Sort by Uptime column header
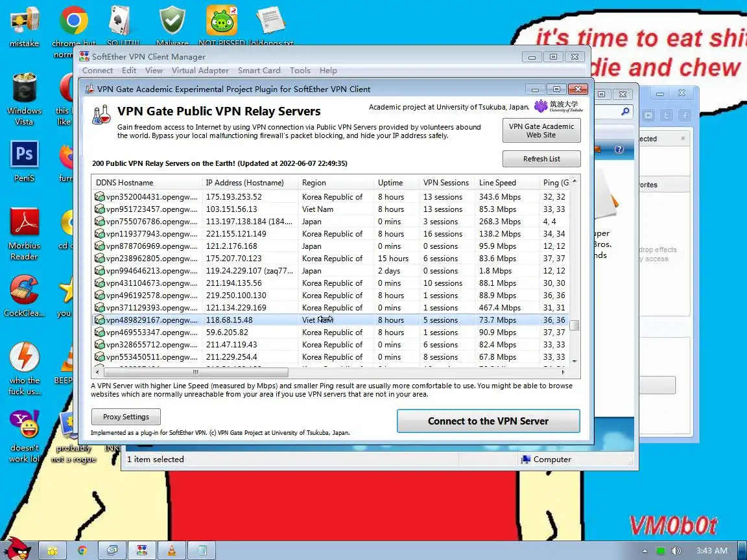Viewport: 747px width, 560px height. pos(397,182)
